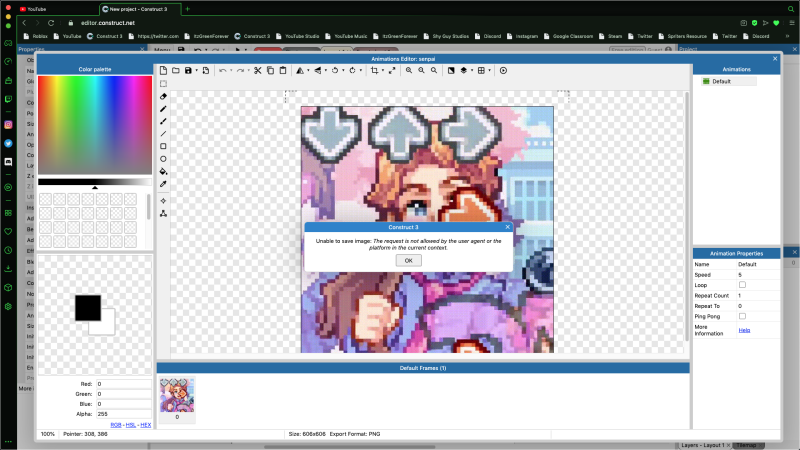Click the rotate clockwise icon
This screenshot has height=450, width=800.
(x=352, y=70)
